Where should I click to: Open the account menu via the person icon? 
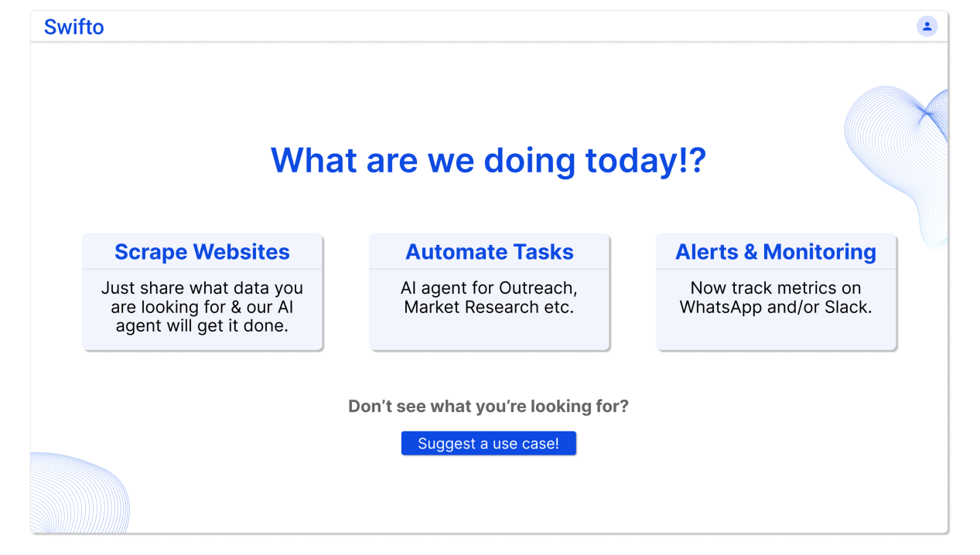coord(927,26)
